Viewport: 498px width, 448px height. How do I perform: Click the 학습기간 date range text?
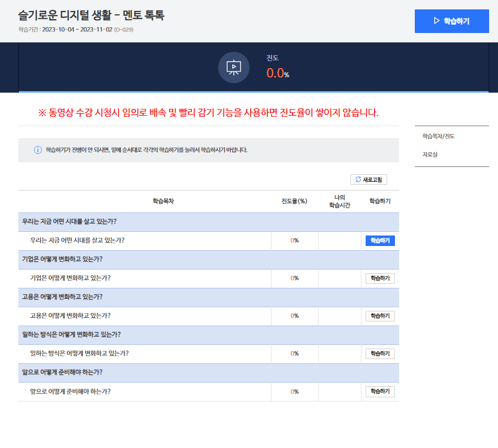75,29
